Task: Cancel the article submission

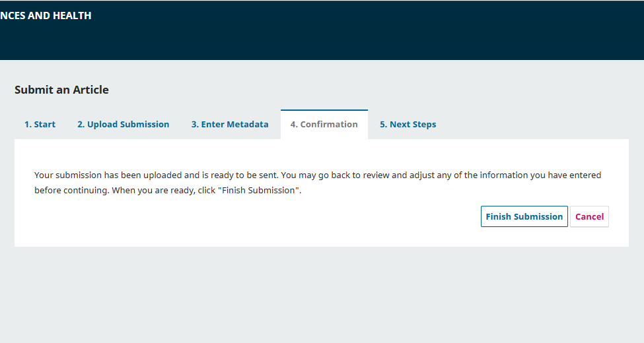Action: point(589,216)
